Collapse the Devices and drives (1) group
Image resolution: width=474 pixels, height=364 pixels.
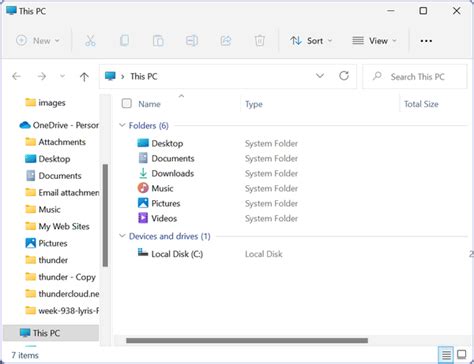click(122, 236)
